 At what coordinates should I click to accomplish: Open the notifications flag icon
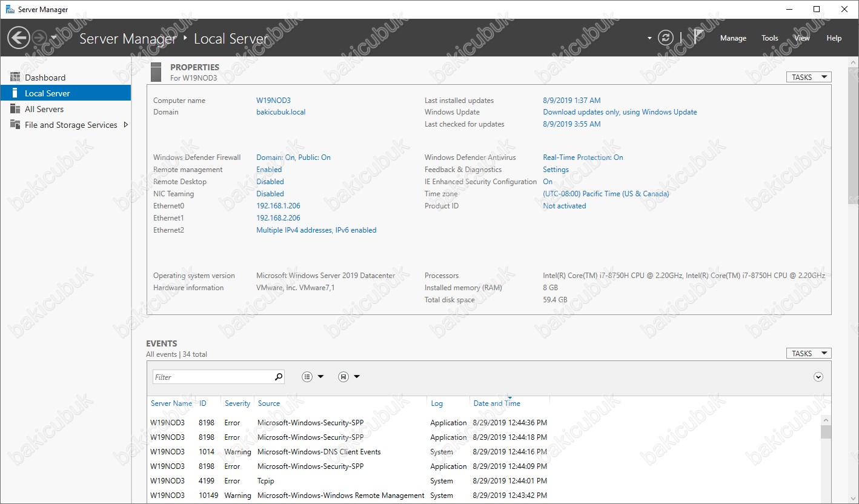[698, 37]
